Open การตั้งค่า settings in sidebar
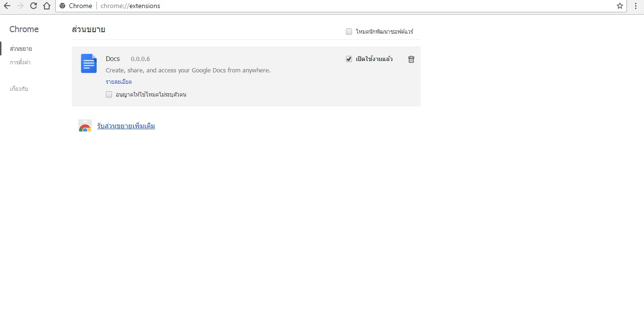644x326 pixels. click(20, 62)
